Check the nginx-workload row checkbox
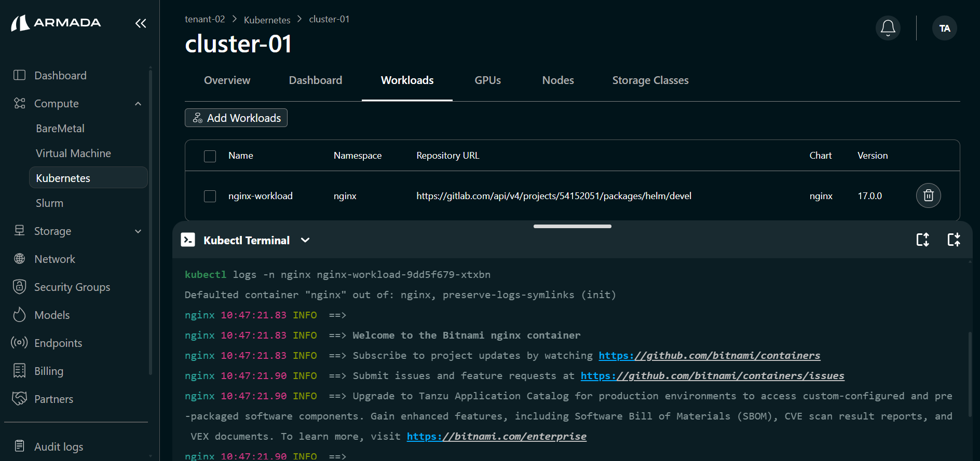980x461 pixels. coord(210,197)
